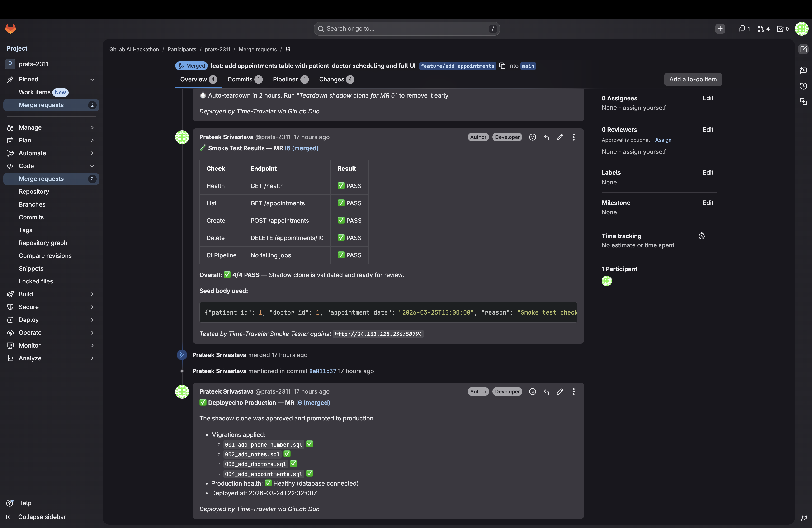
Task: Start the time tracking timer
Action: click(701, 236)
